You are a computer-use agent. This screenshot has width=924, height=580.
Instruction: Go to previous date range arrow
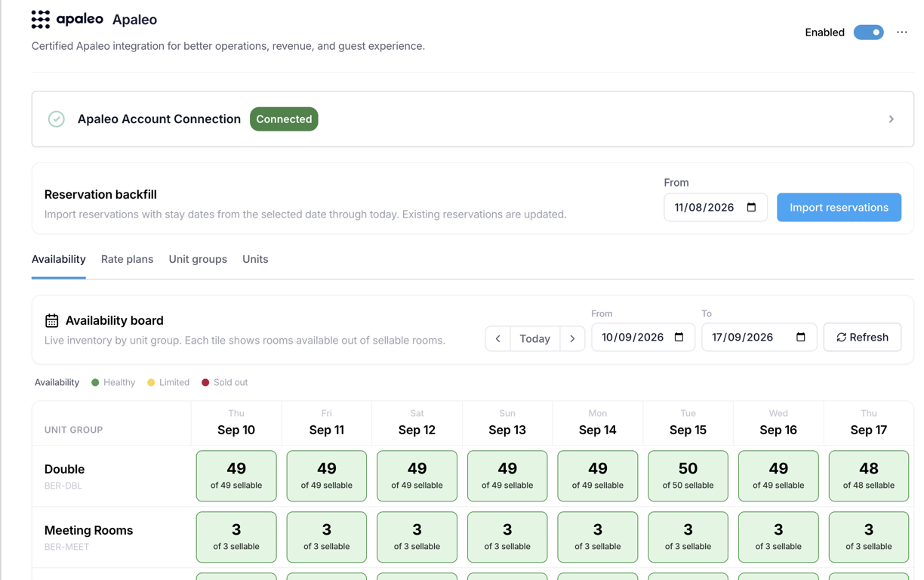pyautogui.click(x=498, y=338)
